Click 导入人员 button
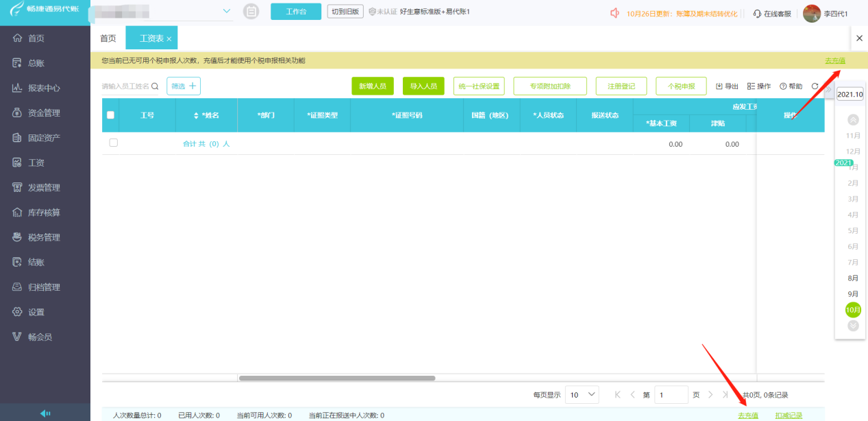This screenshot has height=421, width=868. (423, 86)
